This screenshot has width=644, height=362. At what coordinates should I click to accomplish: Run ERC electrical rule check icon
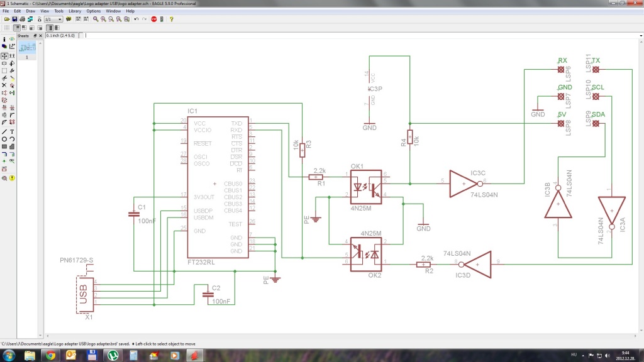coord(4,178)
